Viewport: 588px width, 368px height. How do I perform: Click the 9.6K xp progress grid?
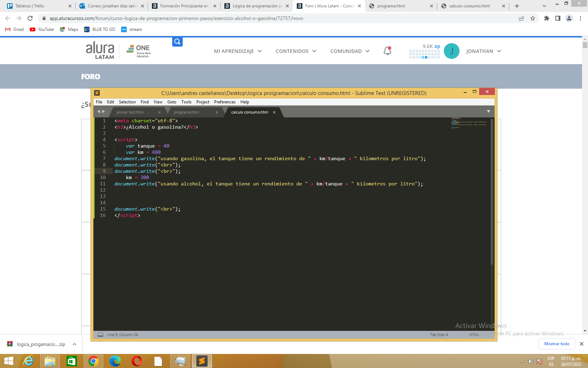[x=425, y=54]
